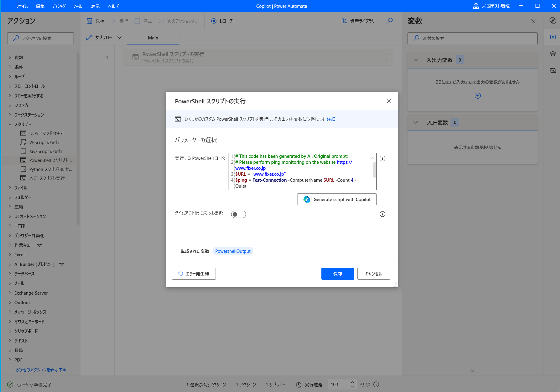Toggle タイムアウト後に失敗します switch
The width and height of the screenshot is (560, 392).
click(239, 214)
